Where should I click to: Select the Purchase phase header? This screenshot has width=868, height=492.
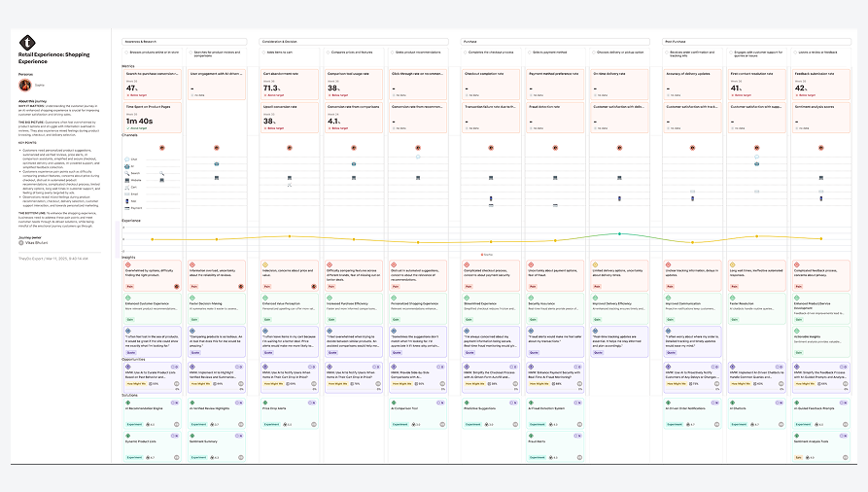(555, 42)
